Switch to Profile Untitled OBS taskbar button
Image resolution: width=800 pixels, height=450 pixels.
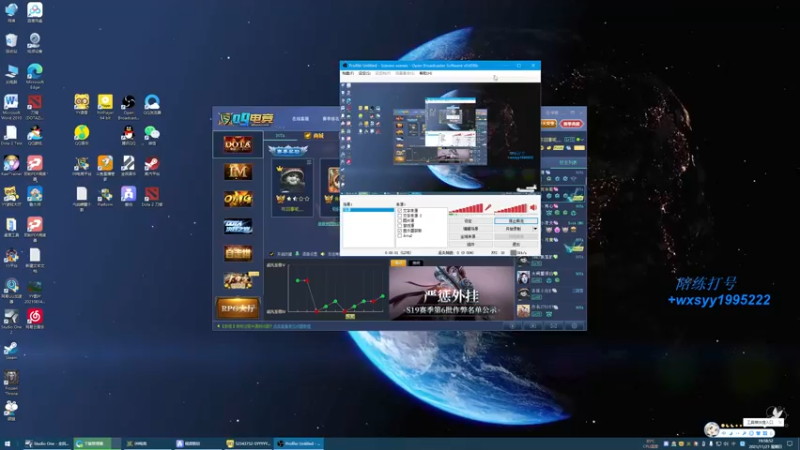[299, 443]
